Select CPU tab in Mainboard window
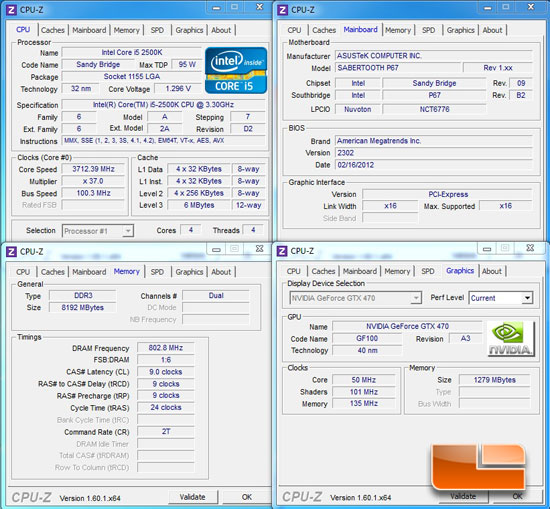The width and height of the screenshot is (550, 509). click(294, 30)
